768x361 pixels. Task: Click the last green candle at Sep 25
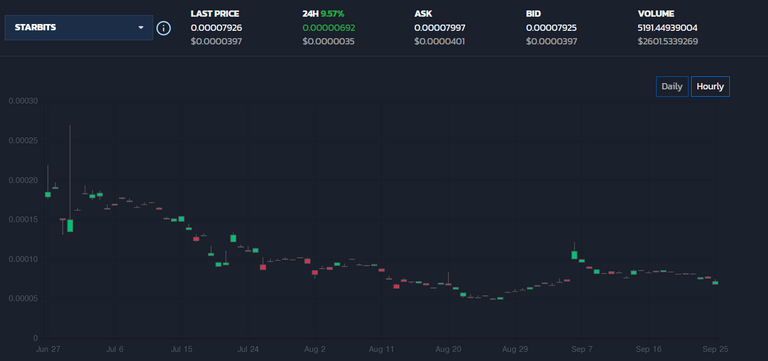(715, 283)
